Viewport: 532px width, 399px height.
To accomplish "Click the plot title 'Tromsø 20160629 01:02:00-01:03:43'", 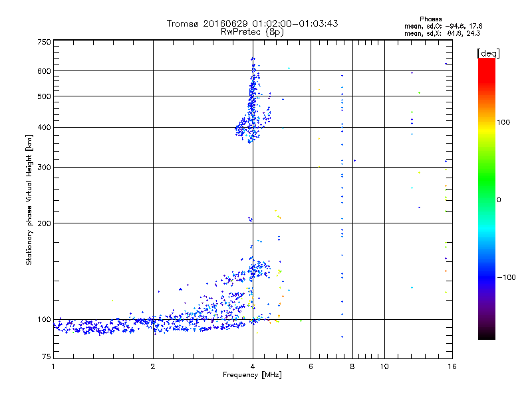I will pyautogui.click(x=252, y=23).
